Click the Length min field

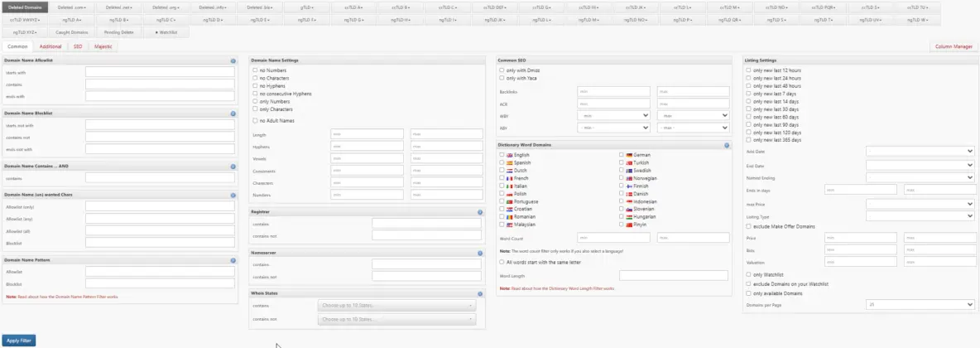[x=367, y=134]
